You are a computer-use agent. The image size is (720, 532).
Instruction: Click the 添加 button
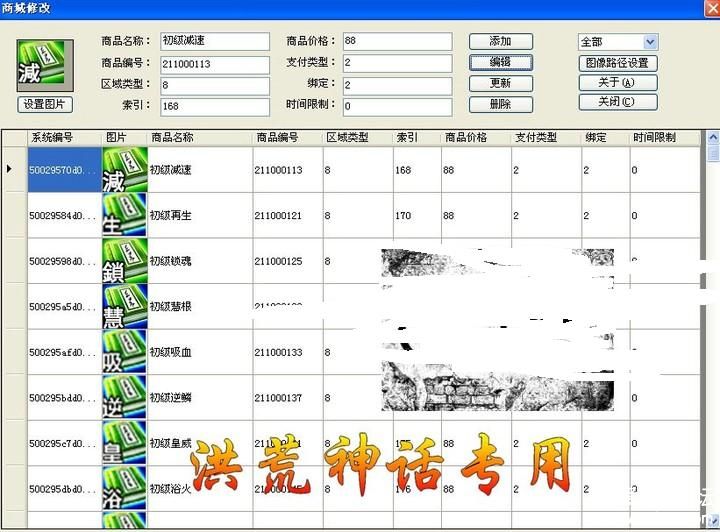tap(501, 41)
